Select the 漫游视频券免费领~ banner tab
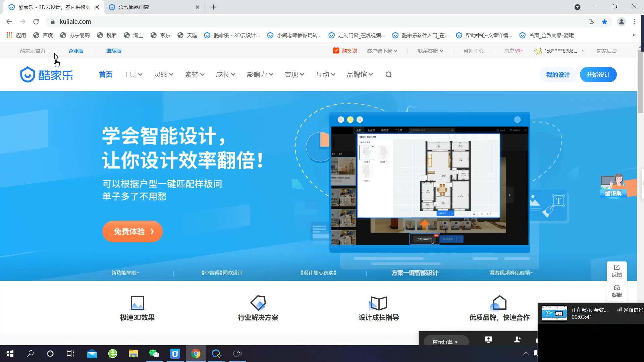644x362 pixels. tap(511, 273)
